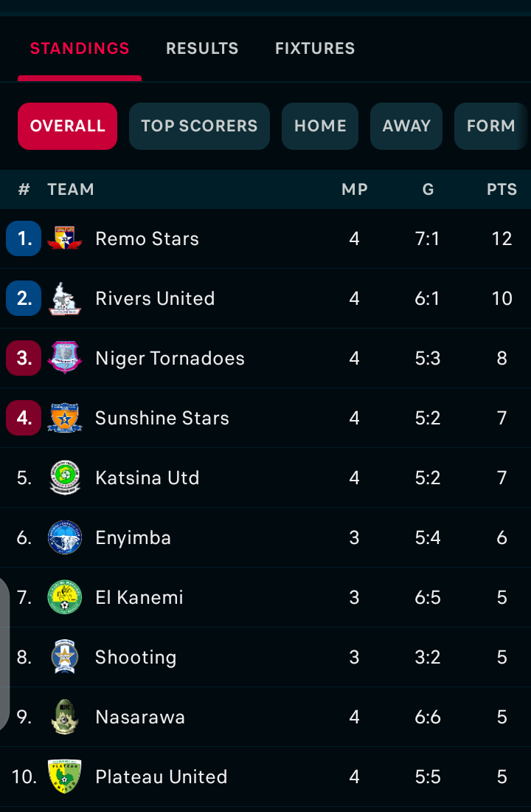Viewport: 531px width, 812px height.
Task: Tap the Plateau United team logo
Action: [x=64, y=777]
